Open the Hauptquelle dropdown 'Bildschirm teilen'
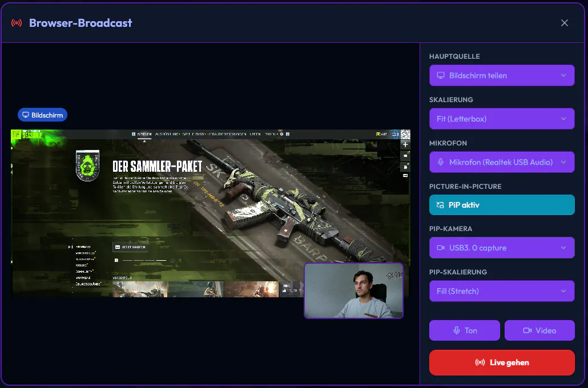This screenshot has height=388, width=588. tap(502, 75)
